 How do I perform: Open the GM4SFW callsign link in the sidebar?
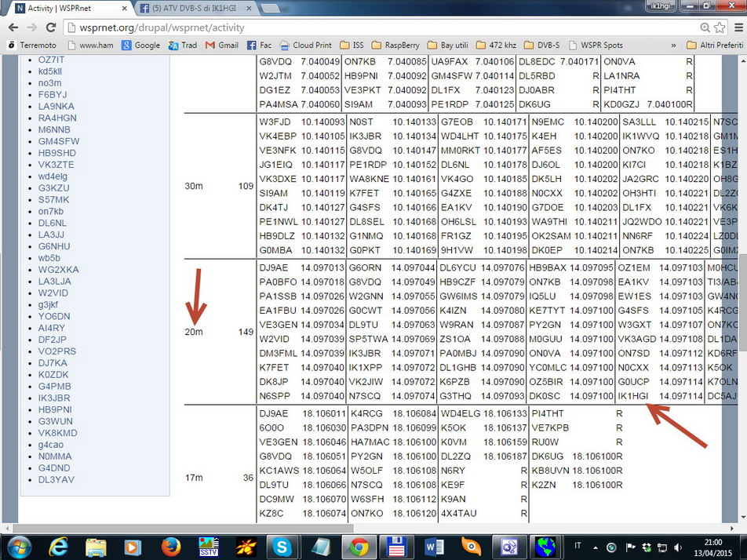pos(59,141)
